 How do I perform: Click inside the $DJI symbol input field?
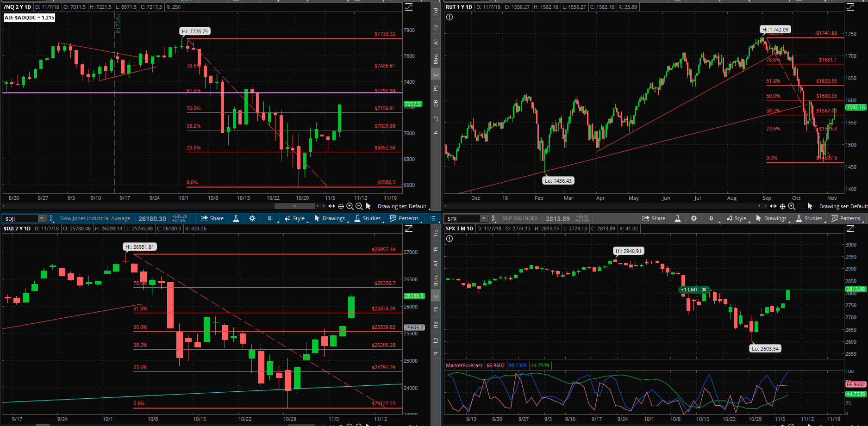(20, 218)
